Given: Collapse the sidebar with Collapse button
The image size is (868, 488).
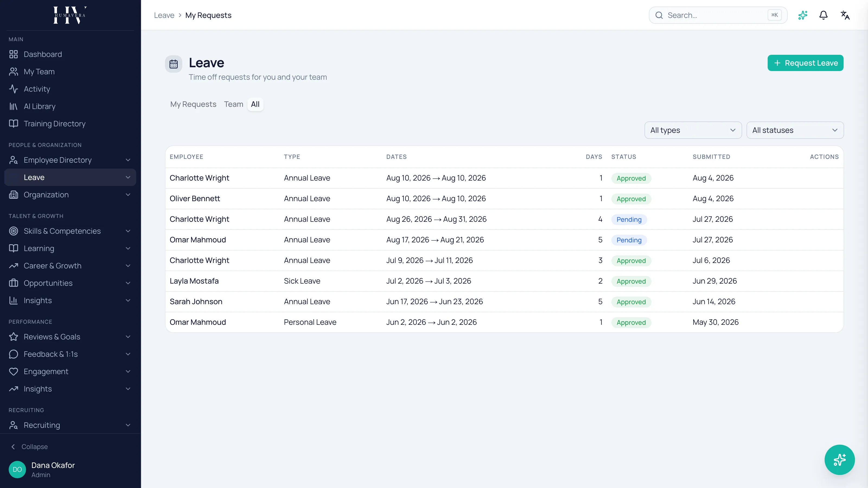Looking at the screenshot, I should [x=30, y=447].
